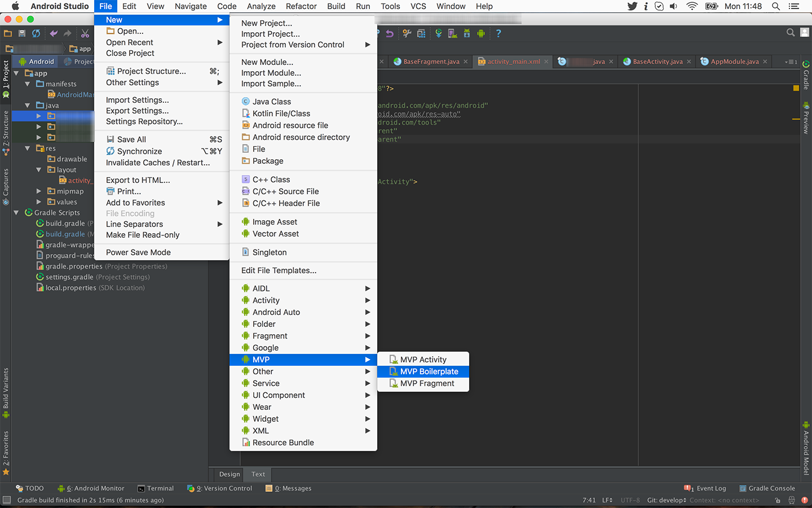The height and width of the screenshot is (508, 812).
Task: Toggle Power Save Mode
Action: click(x=162, y=252)
